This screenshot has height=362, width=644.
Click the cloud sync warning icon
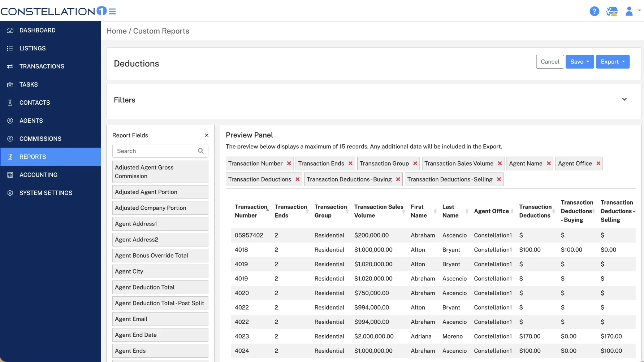tap(612, 12)
